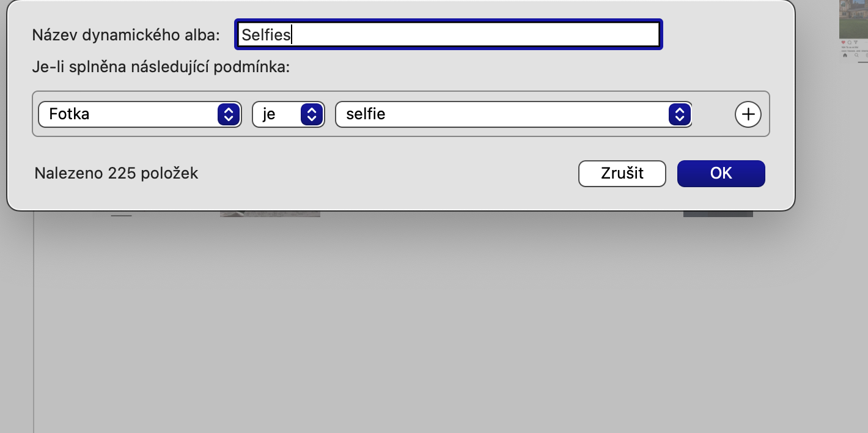Click the comment bubble icon in screenshot thumbnail
868x433 pixels.
point(849,43)
